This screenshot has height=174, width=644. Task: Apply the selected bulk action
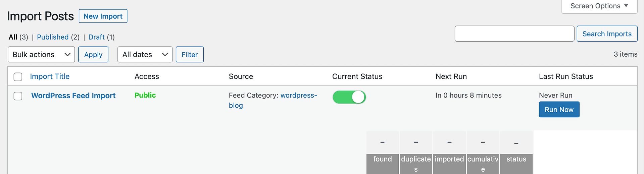click(x=93, y=55)
